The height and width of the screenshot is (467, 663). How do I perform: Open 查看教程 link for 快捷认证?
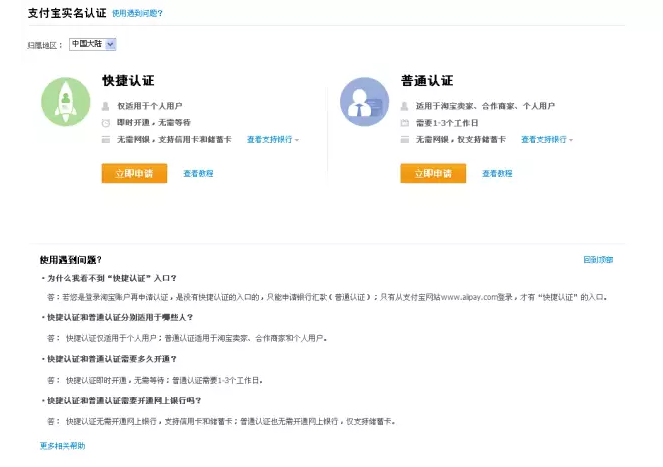[198, 173]
